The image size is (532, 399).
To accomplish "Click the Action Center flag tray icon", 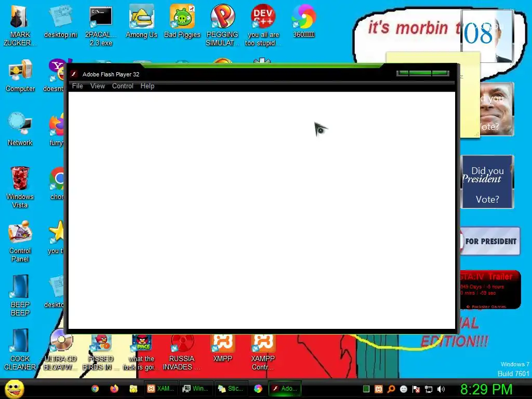I will point(416,389).
